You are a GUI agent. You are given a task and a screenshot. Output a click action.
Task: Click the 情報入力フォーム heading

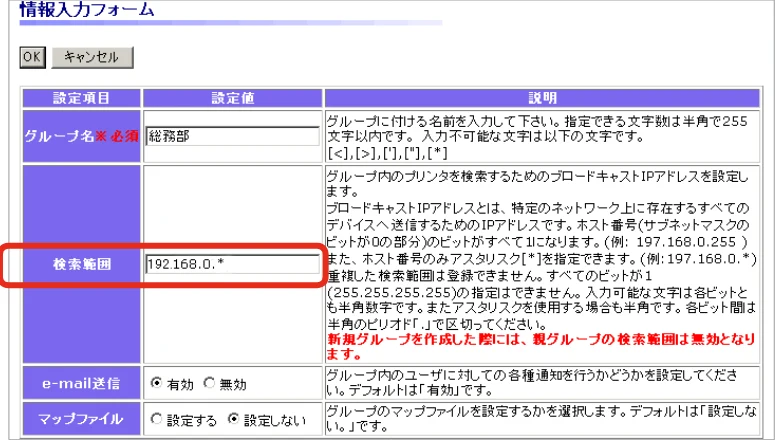pos(86,10)
